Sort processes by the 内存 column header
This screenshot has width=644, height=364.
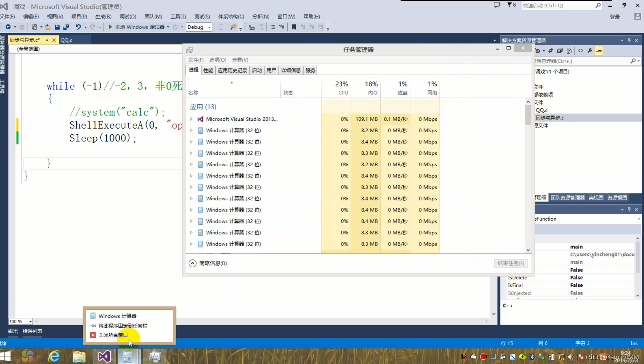tap(366, 88)
